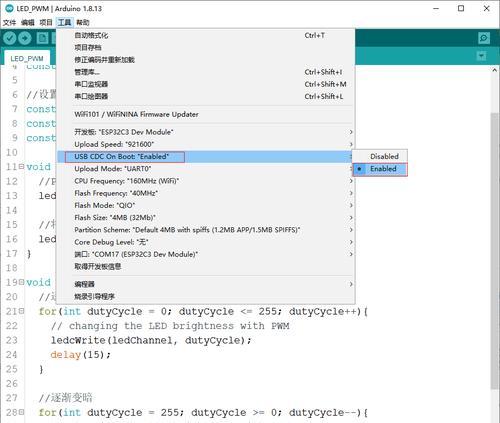Click the Arduino logo in title bar
The image size is (500, 423).
(9, 9)
